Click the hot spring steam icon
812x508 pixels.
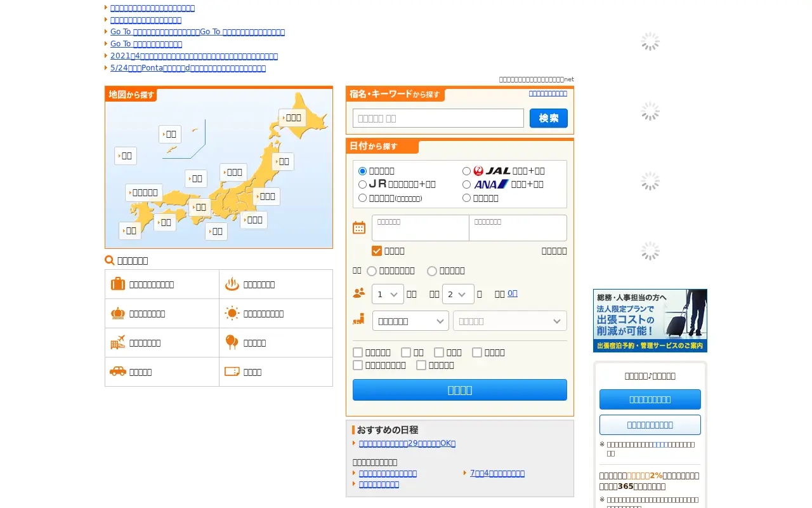pyautogui.click(x=232, y=284)
